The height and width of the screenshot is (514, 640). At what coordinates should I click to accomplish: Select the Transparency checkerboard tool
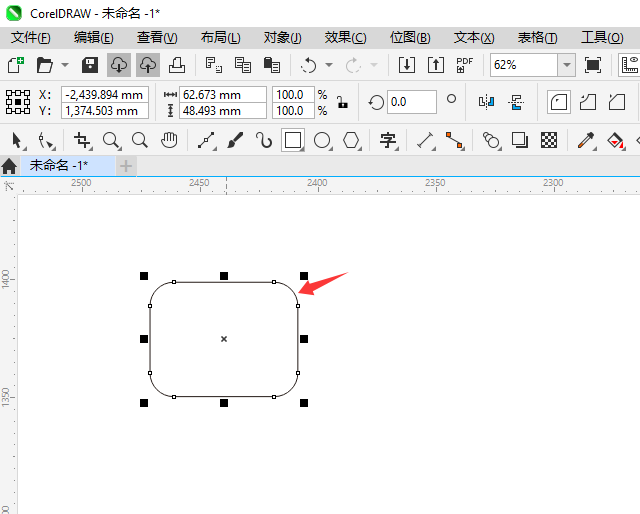pyautogui.click(x=549, y=140)
